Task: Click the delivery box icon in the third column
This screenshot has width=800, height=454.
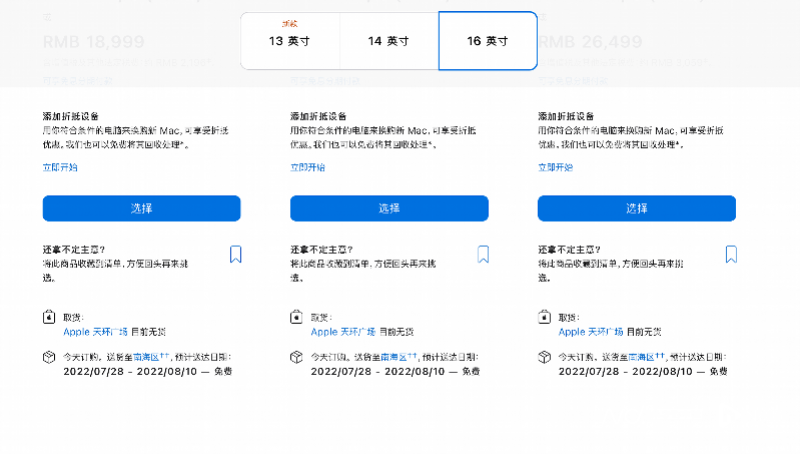Action: coord(544,357)
